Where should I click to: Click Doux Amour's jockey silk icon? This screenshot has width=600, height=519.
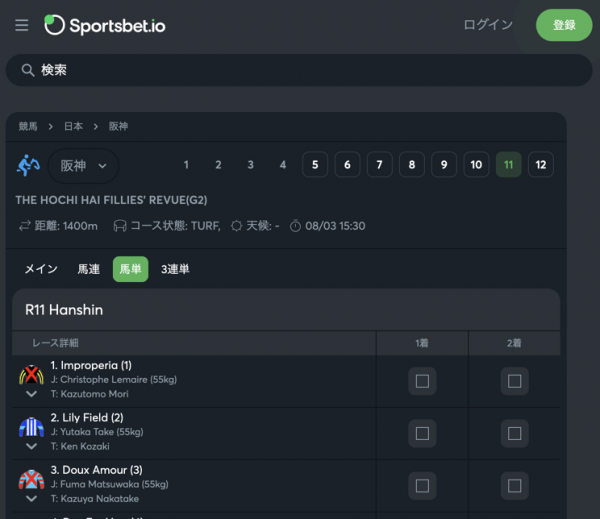click(x=31, y=479)
